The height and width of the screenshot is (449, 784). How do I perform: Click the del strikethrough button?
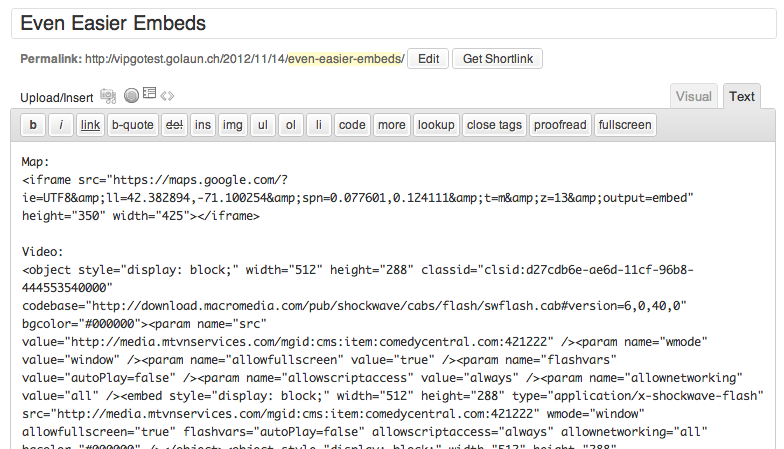pyautogui.click(x=174, y=124)
